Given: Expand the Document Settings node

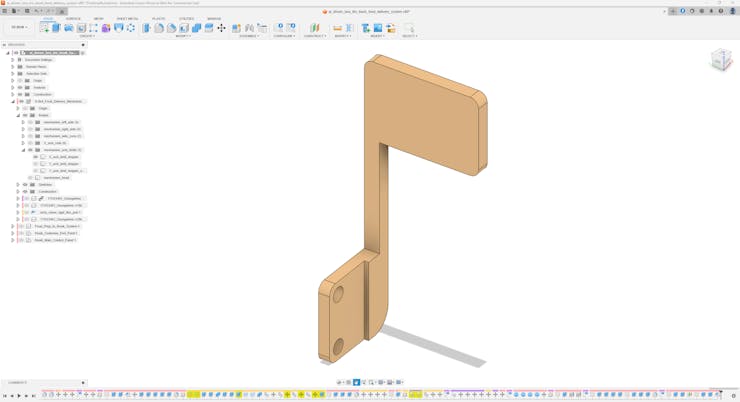Looking at the screenshot, I should (13, 60).
